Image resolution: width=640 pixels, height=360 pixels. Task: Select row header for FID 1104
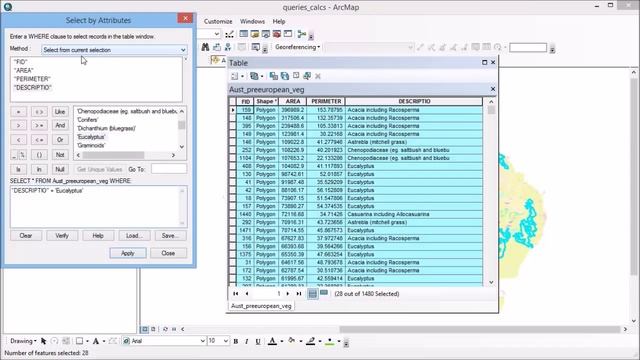[x=233, y=158]
